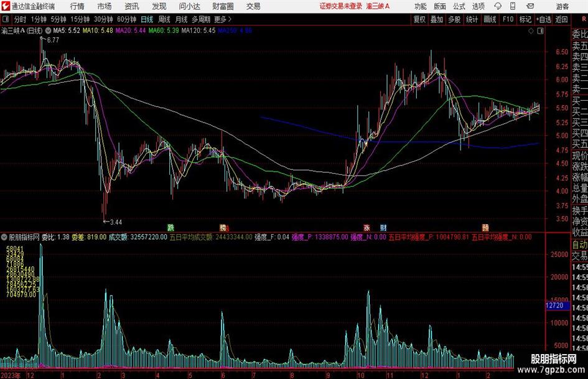
Task: Open the 公式 menu
Action: pos(459,6)
